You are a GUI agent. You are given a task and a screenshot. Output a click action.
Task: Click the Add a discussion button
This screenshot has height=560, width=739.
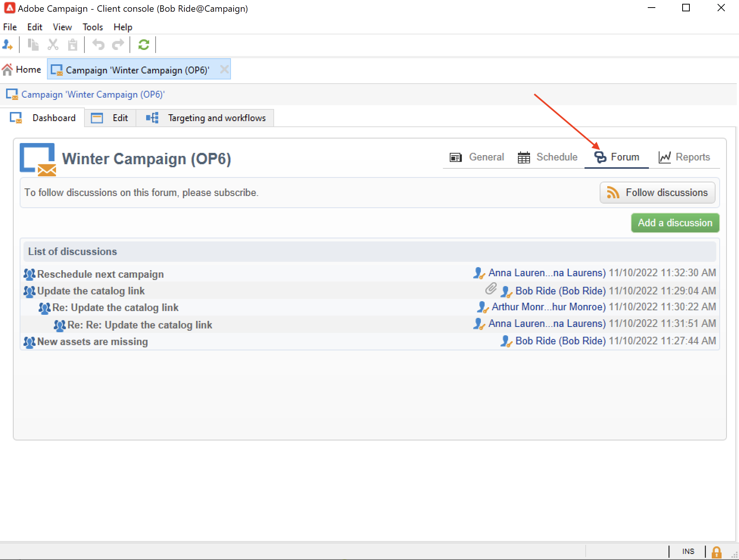(x=675, y=223)
